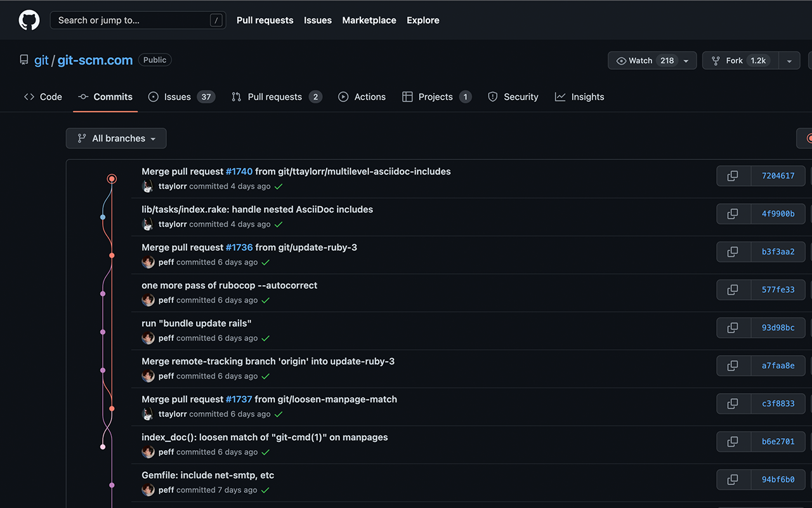
Task: Expand the All branches dropdown
Action: (116, 138)
